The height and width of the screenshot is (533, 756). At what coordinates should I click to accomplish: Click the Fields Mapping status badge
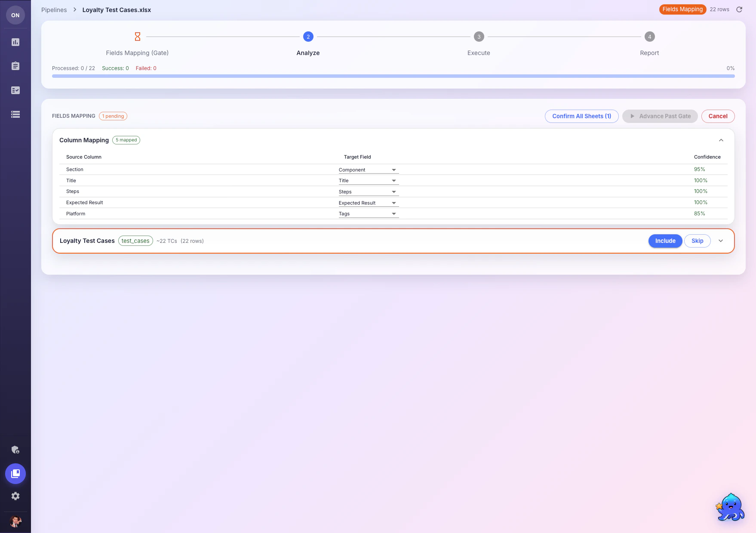pos(682,9)
